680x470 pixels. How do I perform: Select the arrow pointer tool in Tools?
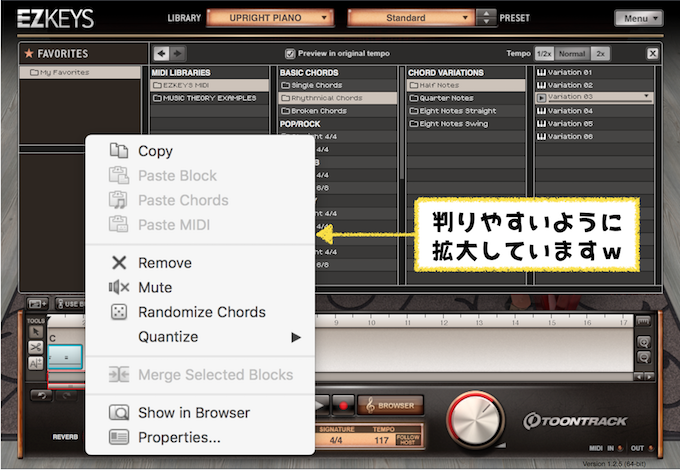36,332
